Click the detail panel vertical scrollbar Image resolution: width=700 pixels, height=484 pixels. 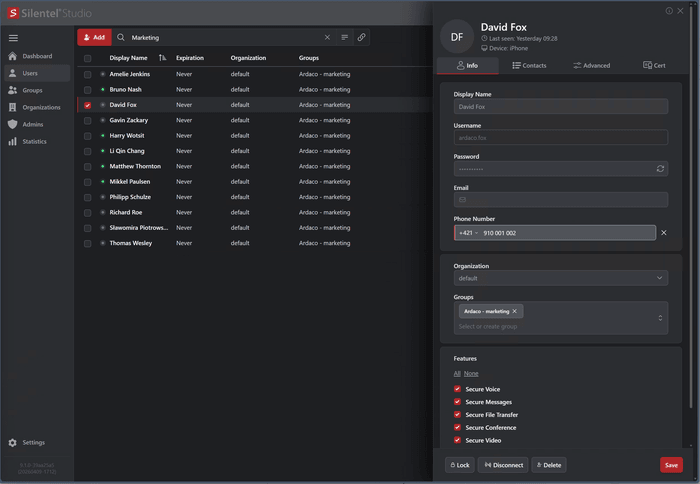point(692,205)
